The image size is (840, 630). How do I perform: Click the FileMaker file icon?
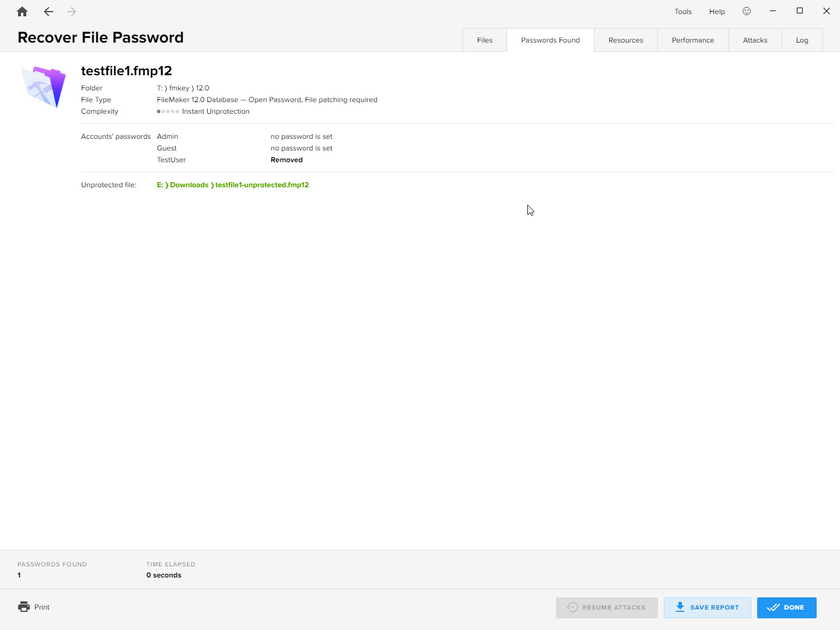tap(44, 87)
